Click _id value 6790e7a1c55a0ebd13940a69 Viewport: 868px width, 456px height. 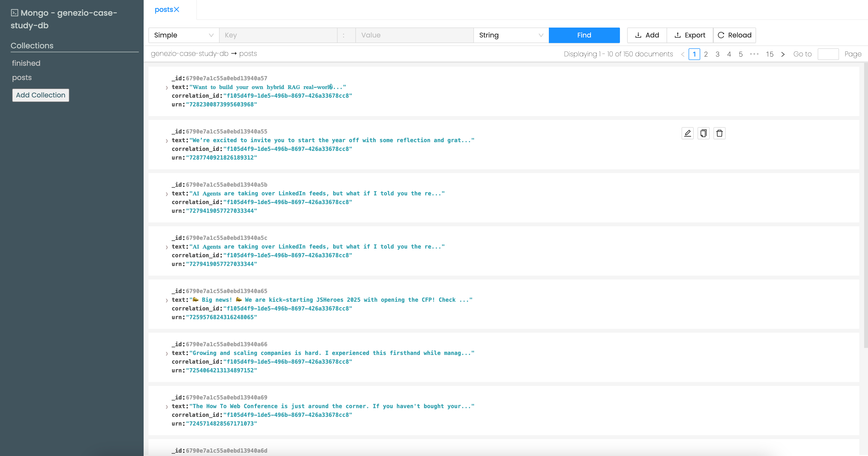click(227, 398)
